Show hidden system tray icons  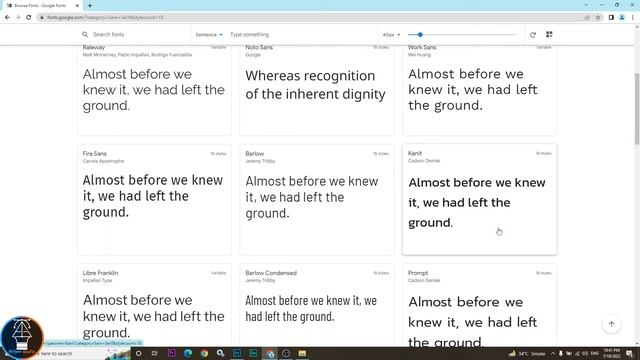(553, 353)
